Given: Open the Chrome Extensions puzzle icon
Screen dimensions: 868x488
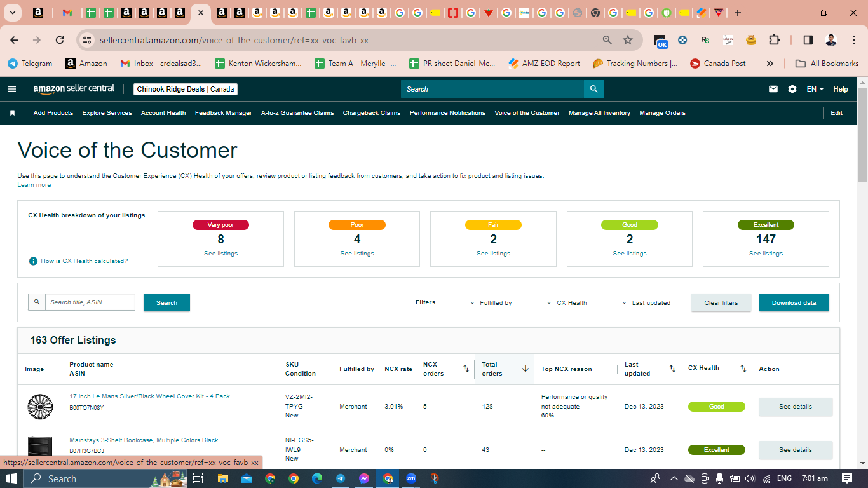Looking at the screenshot, I should tap(774, 40).
